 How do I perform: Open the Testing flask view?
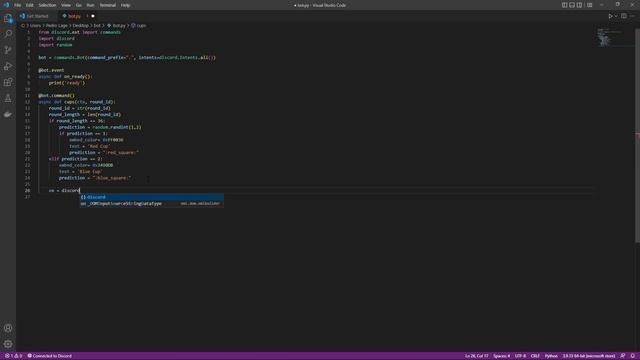[8, 98]
